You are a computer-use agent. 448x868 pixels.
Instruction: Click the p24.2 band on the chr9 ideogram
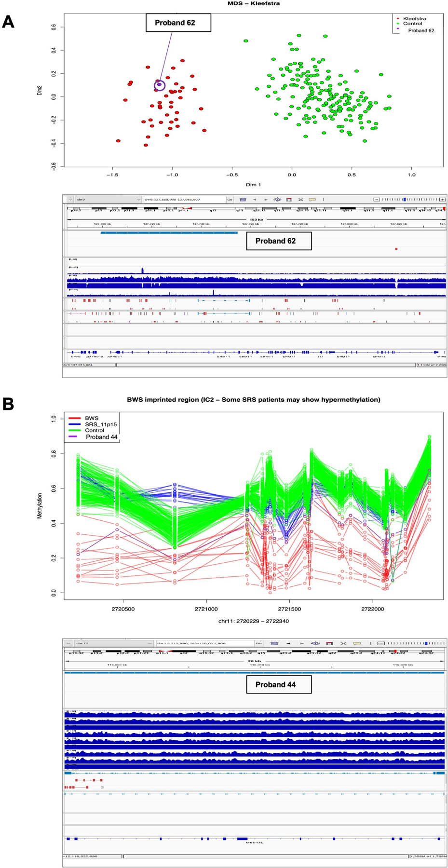76,210
